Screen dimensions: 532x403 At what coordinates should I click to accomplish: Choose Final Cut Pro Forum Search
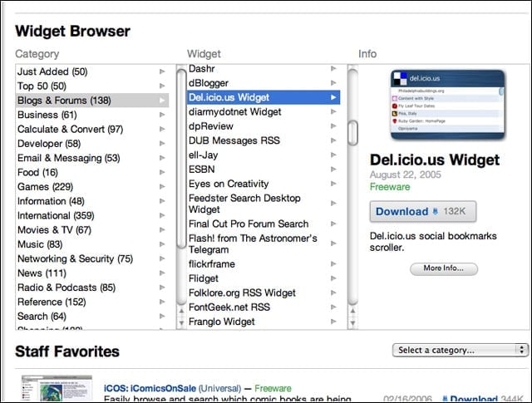[x=264, y=224]
